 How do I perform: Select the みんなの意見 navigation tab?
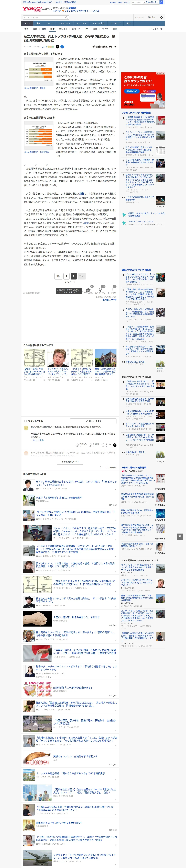tap(98, 24)
